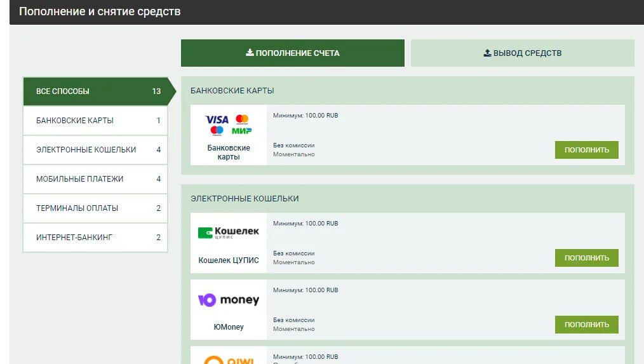Open the Пополнение счета tab
The height and width of the screenshot is (364, 644).
[292, 53]
